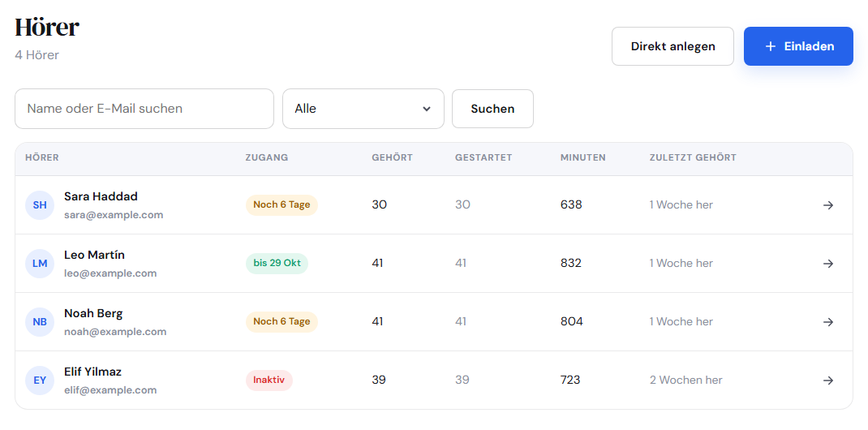Click the Gehört column header
The height and width of the screenshot is (430, 868).
(393, 157)
